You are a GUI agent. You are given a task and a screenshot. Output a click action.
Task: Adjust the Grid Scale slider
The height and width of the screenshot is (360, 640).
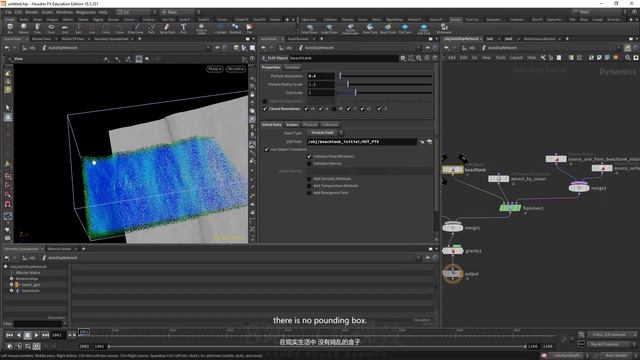click(384, 93)
